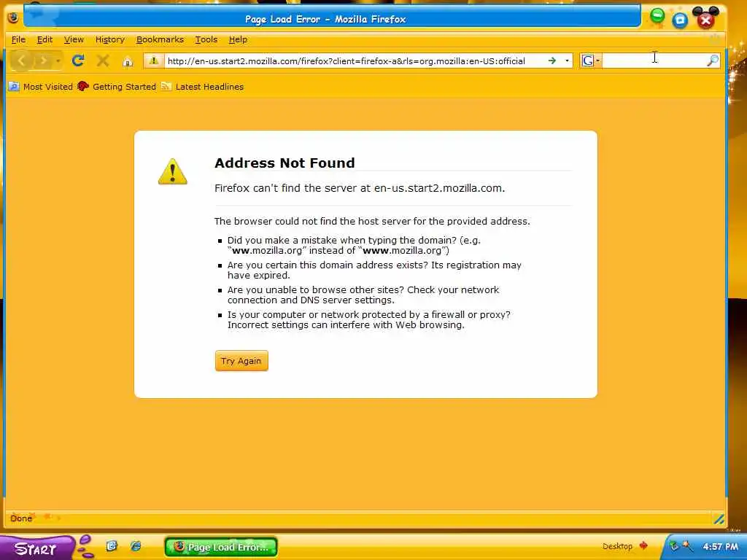The height and width of the screenshot is (560, 747).
Task: Open the recent pages history dropdown arrow
Action: tap(58, 61)
